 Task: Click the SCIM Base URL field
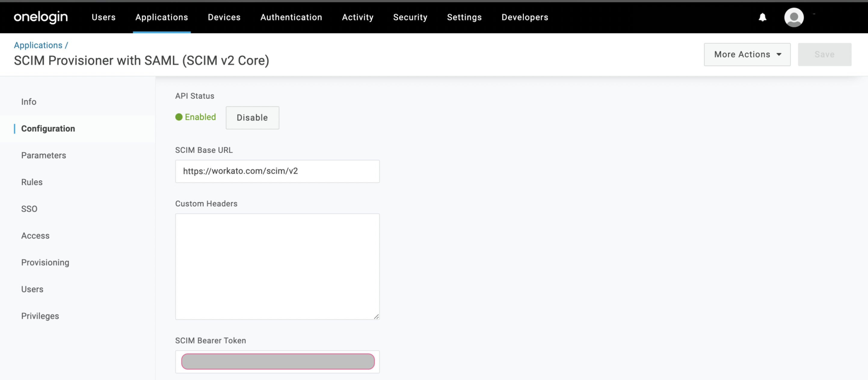coord(277,171)
